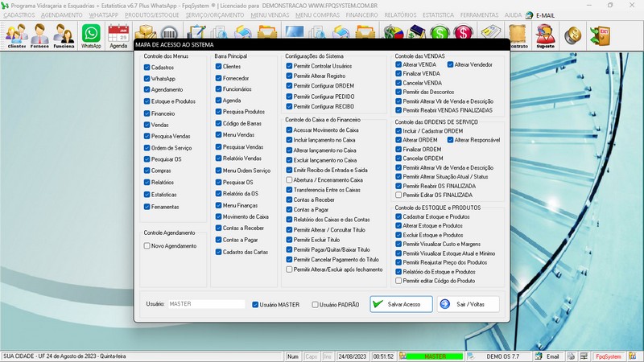This screenshot has height=362, width=644.
Task: Click the printer icon in status bar
Action: (x=571, y=356)
